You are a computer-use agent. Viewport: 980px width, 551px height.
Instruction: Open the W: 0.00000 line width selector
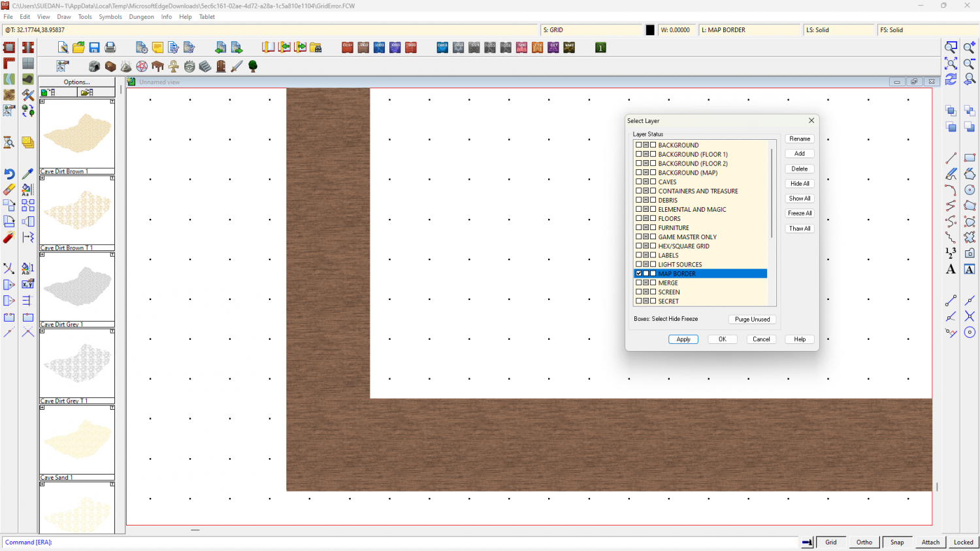point(677,30)
